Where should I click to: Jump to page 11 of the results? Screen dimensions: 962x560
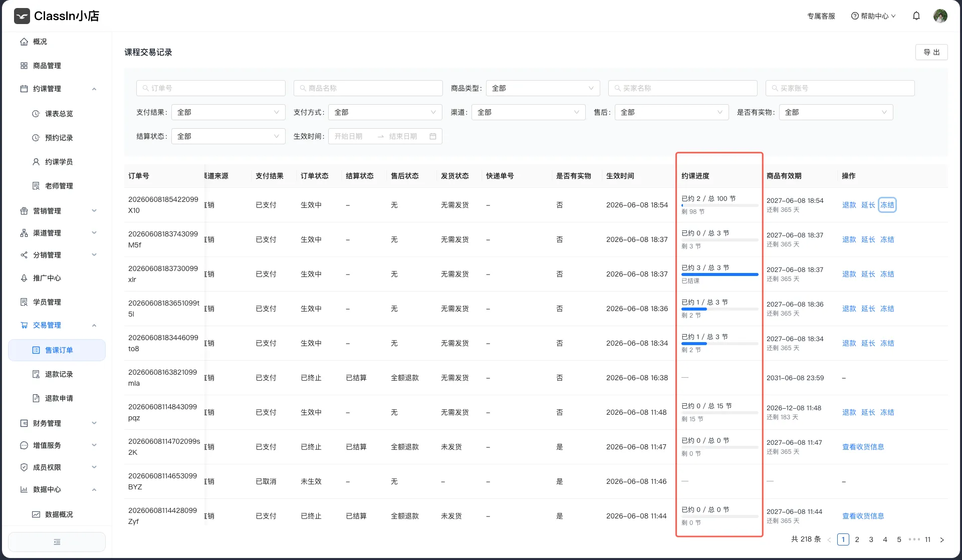click(x=928, y=539)
